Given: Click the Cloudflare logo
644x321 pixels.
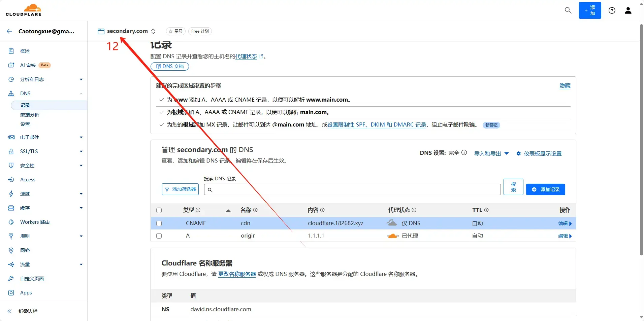Looking at the screenshot, I should point(24,10).
